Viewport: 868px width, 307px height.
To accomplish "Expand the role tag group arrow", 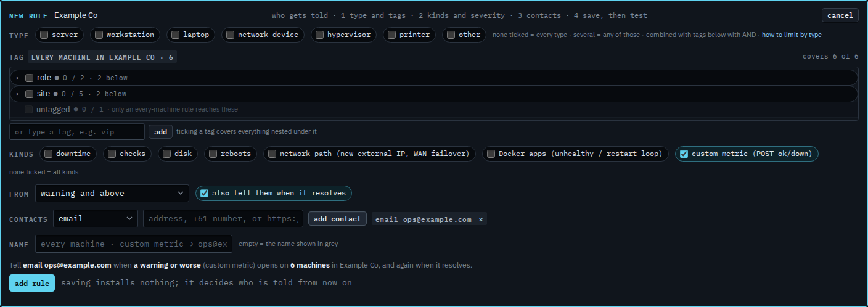I will tap(18, 78).
